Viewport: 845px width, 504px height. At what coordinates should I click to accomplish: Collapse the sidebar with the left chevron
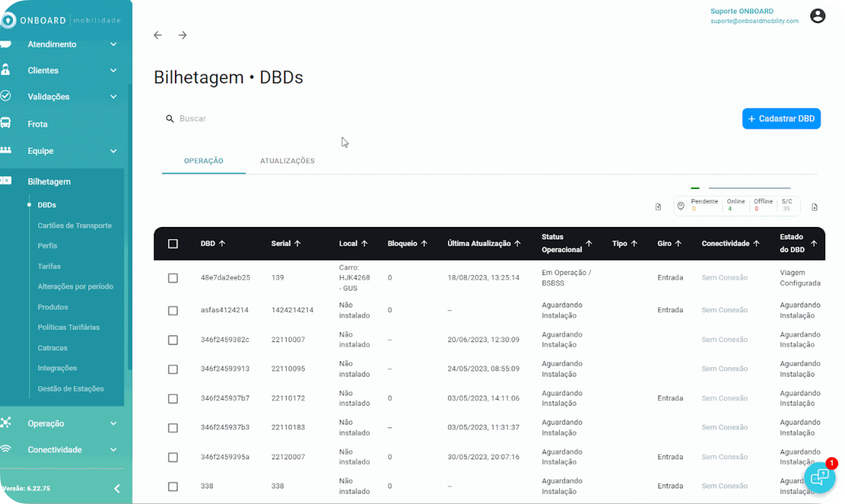(117, 488)
